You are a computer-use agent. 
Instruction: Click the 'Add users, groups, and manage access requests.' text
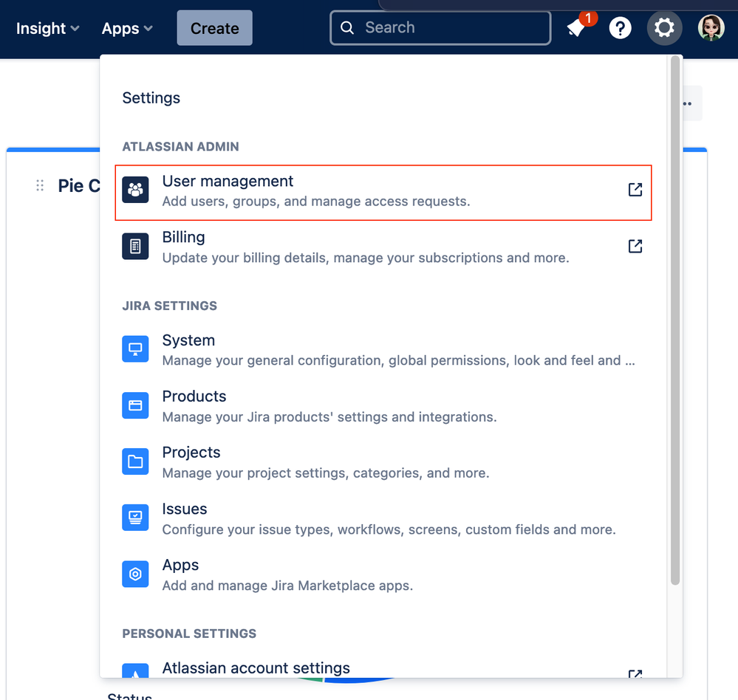coord(316,202)
